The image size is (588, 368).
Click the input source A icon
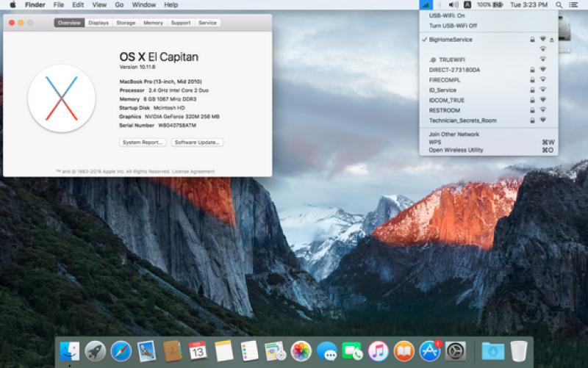pyautogui.click(x=467, y=5)
